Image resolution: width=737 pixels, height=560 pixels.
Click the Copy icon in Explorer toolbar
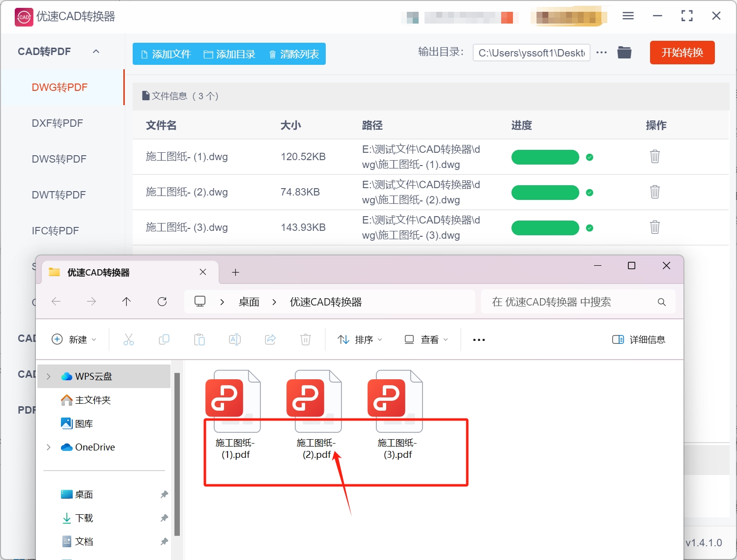click(x=164, y=339)
